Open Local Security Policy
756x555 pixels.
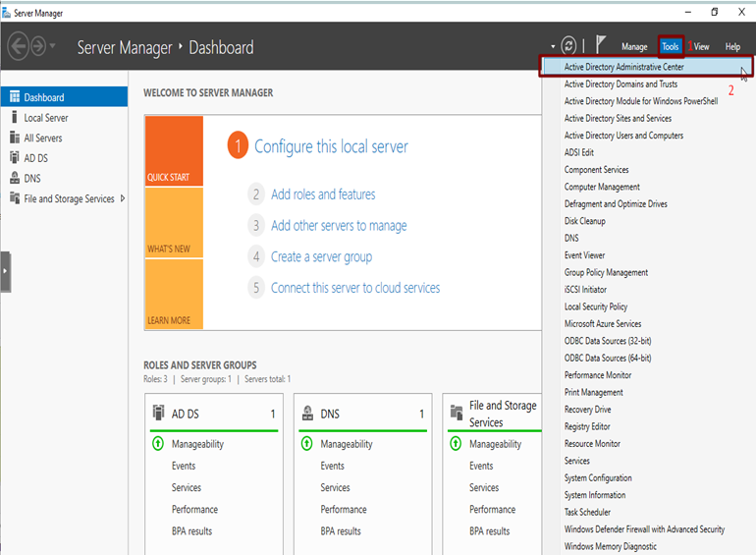596,306
